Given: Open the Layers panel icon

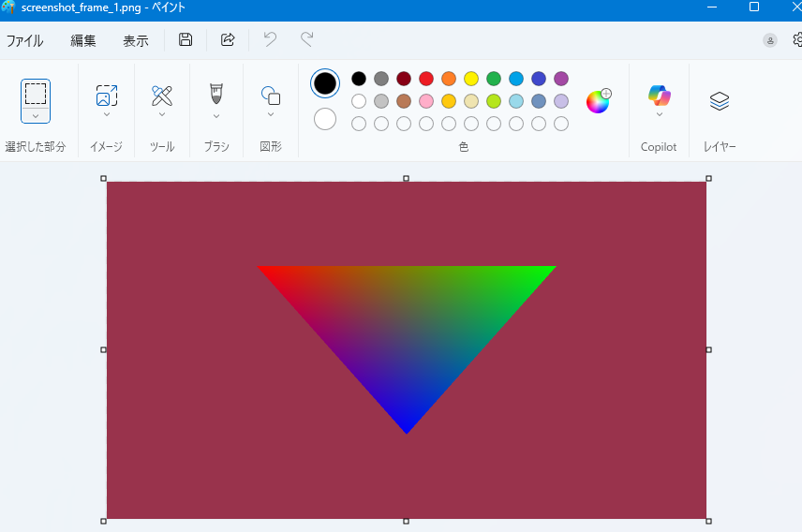Looking at the screenshot, I should click(719, 101).
